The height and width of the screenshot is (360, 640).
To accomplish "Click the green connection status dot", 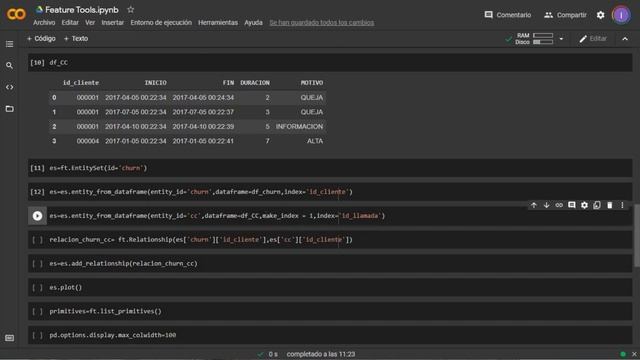I will pos(623,354).
